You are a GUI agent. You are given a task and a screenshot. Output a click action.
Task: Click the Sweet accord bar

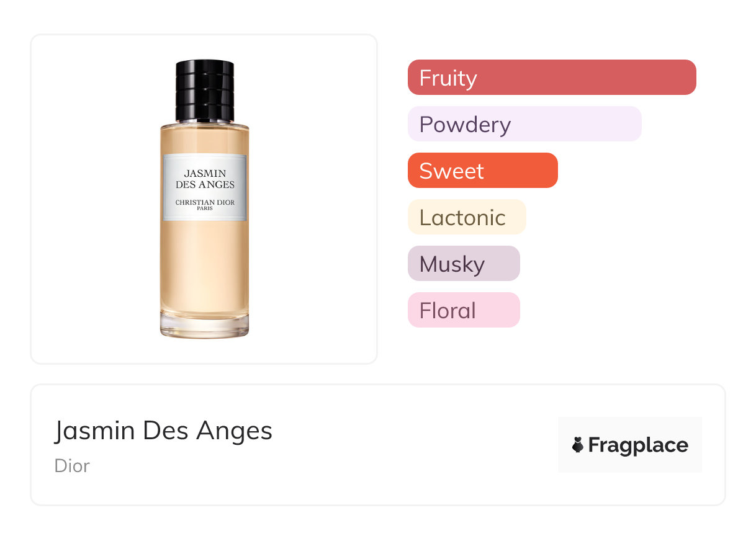click(483, 171)
